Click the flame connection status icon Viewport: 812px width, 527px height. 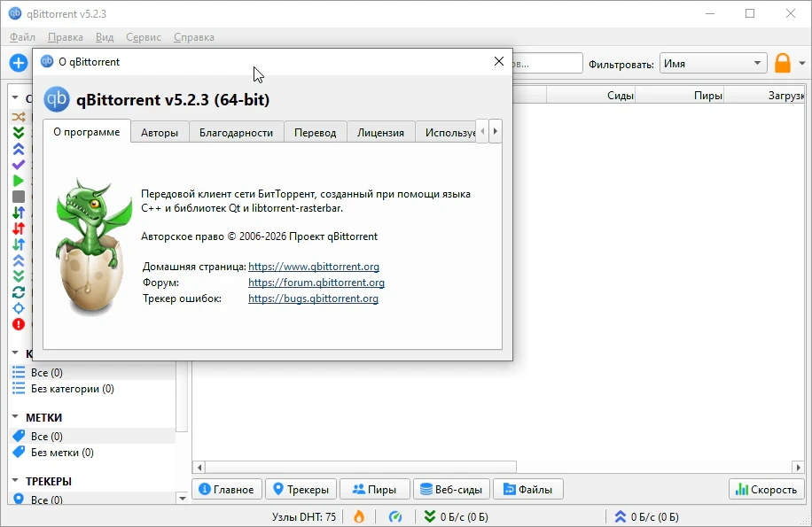click(x=358, y=516)
